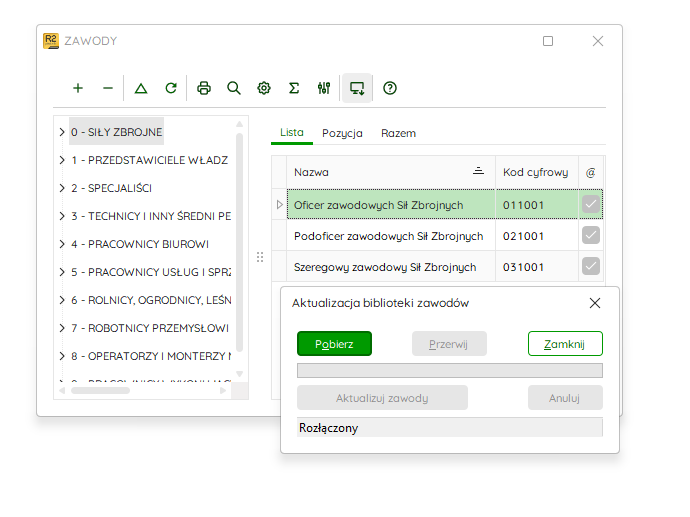Toggle checkbox for Oficer zawodowych Sił Zbrojnych
Image resolution: width=690 pixels, height=517 pixels.
(591, 204)
